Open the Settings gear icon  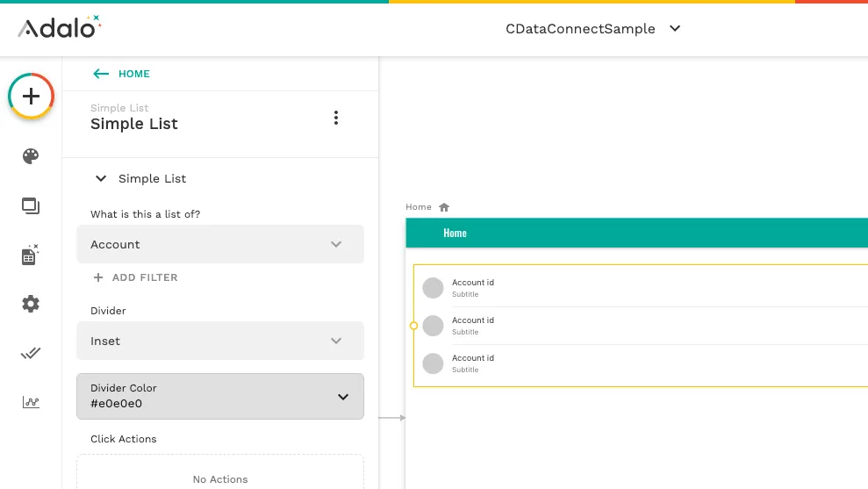click(x=31, y=304)
